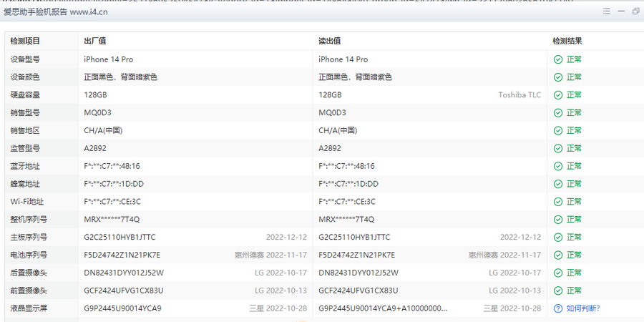Click the 液晶显示屏 row label

[x=29, y=308]
